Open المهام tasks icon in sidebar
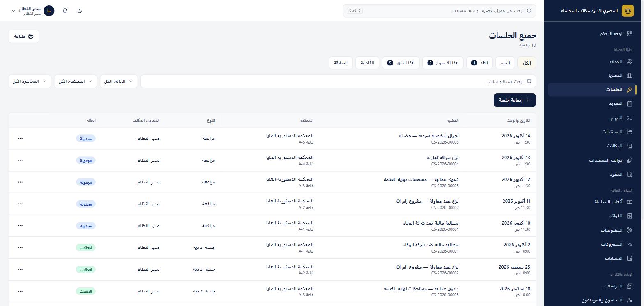The image size is (644, 306). (629, 118)
